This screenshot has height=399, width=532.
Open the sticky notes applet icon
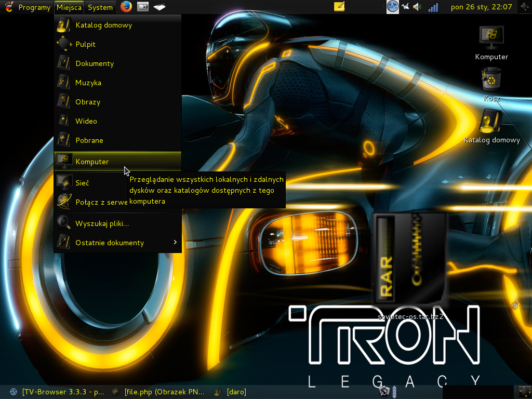pyautogui.click(x=339, y=7)
